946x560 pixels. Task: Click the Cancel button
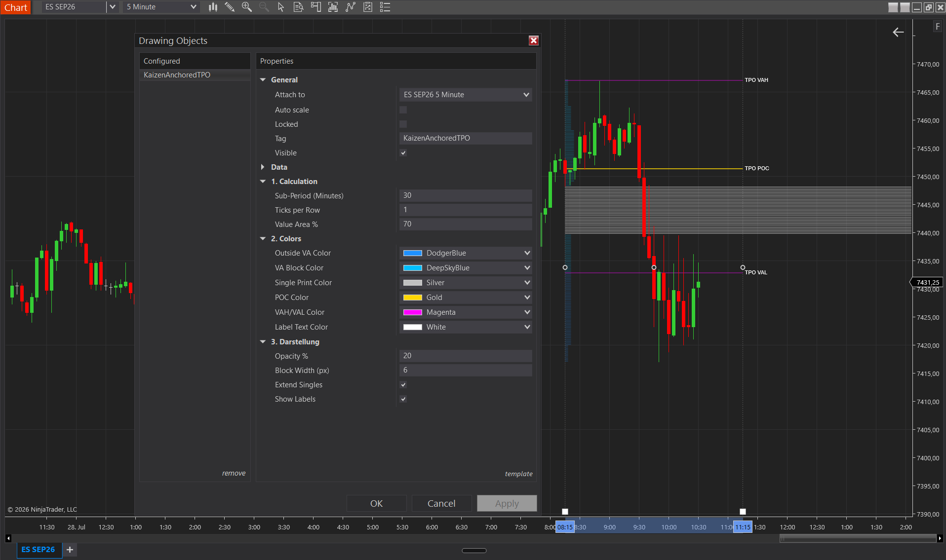441,503
